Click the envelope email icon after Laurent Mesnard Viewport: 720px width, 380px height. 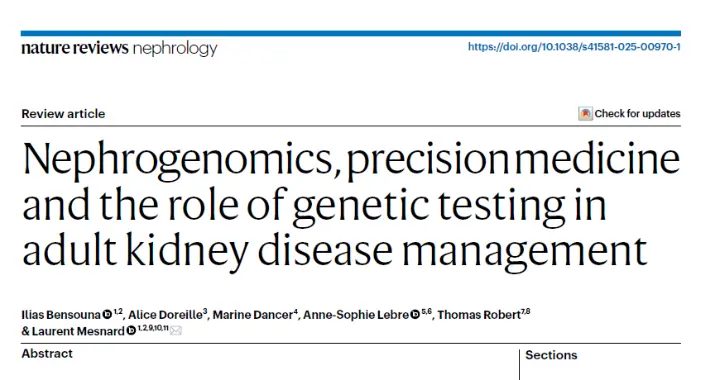pyautogui.click(x=176, y=330)
